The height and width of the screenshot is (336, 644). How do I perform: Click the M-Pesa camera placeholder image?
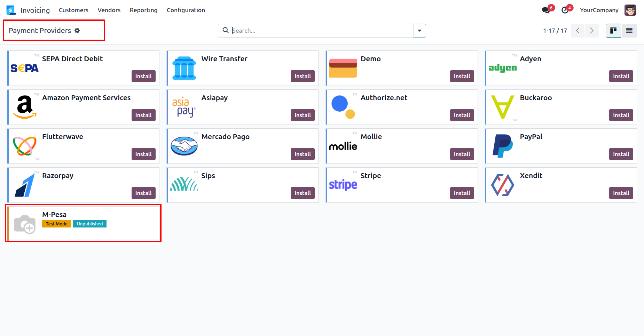point(25,224)
